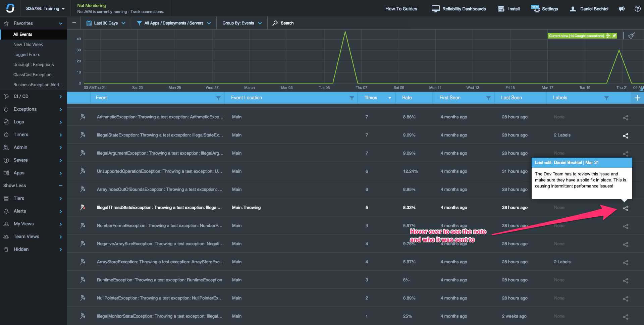Screen dimensions: 644x325
Task: Click the calendar icon for Last 30 Days
Action: pos(89,23)
